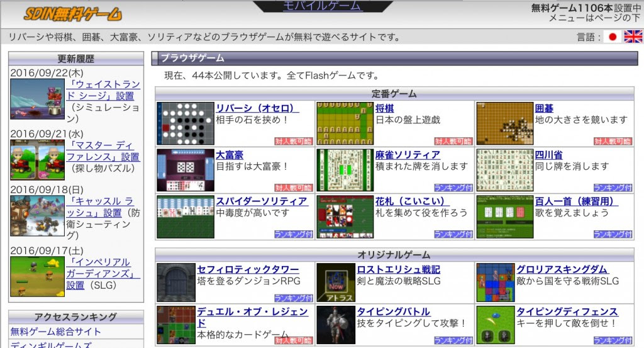Screen dimensions: 644x348
Task: Click the アクセスランキング panel header
Action: [x=76, y=317]
